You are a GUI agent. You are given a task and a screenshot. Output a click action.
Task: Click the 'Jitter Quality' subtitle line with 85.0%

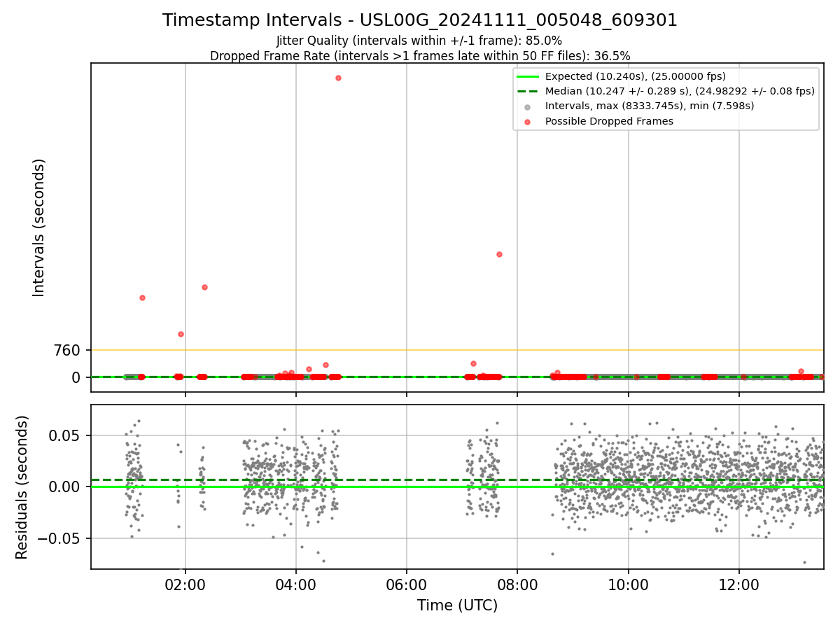pos(419,41)
